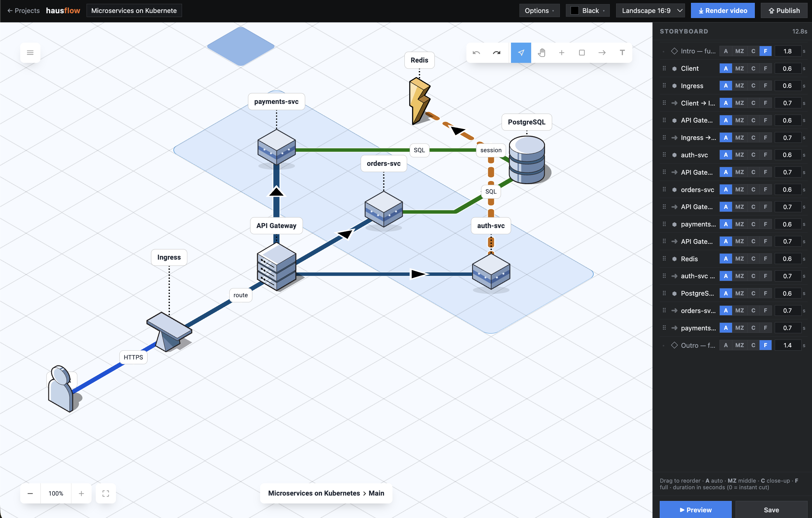Viewport: 812px width, 518px height.
Task: Set Outro row framing to MZ
Action: [x=739, y=345]
